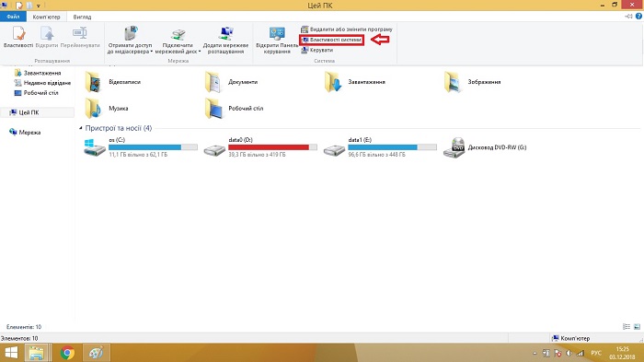
Task: Click Видалити або змінити програму
Action: (x=347, y=29)
